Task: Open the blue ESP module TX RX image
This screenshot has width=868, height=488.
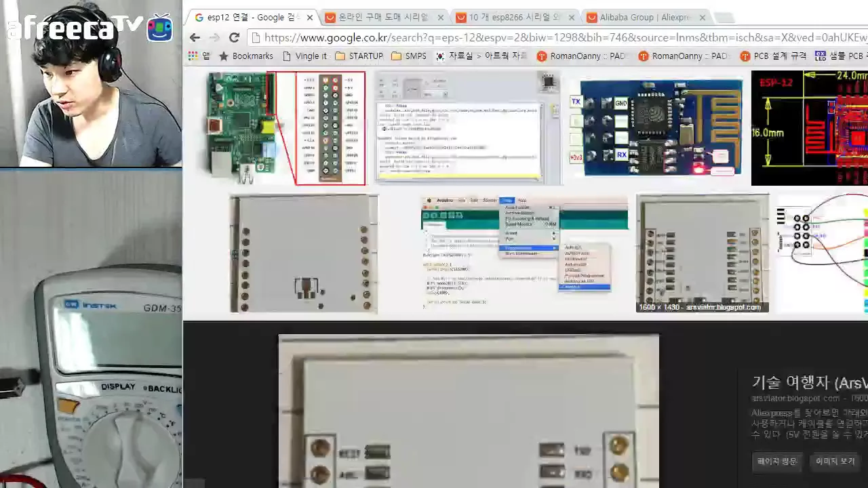Action: tap(656, 128)
